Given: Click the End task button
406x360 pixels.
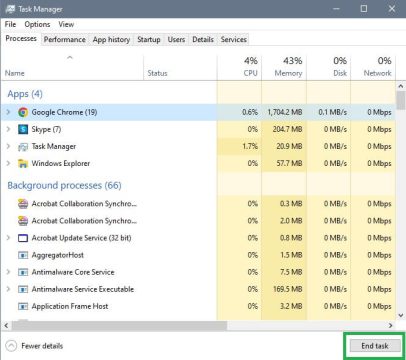Looking at the screenshot, I should (375, 346).
